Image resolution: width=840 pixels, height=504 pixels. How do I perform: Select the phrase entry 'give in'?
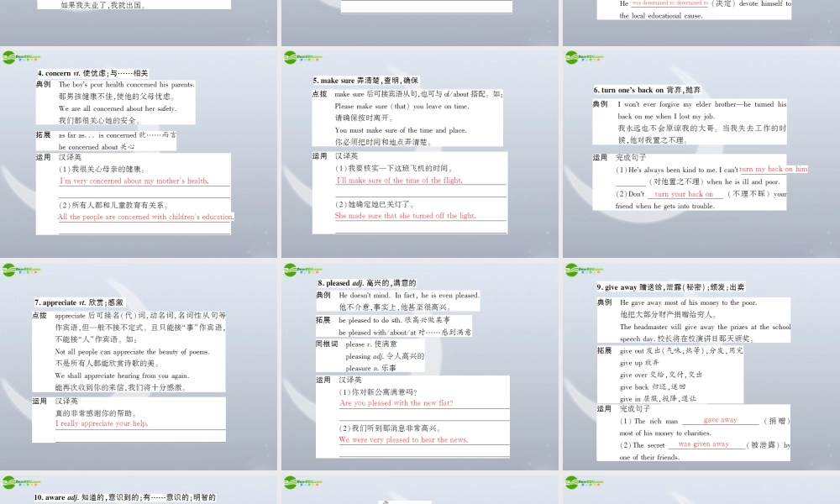(x=630, y=399)
